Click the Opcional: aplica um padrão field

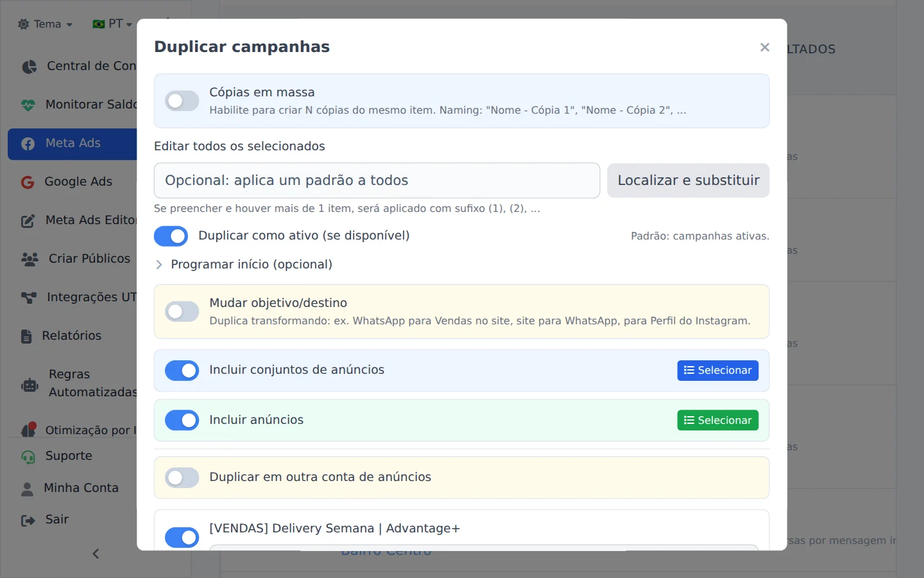click(x=377, y=180)
